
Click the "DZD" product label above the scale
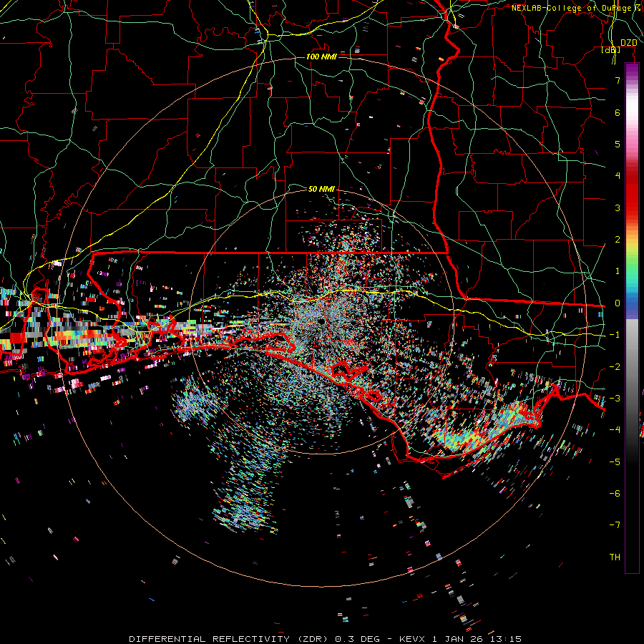click(628, 43)
